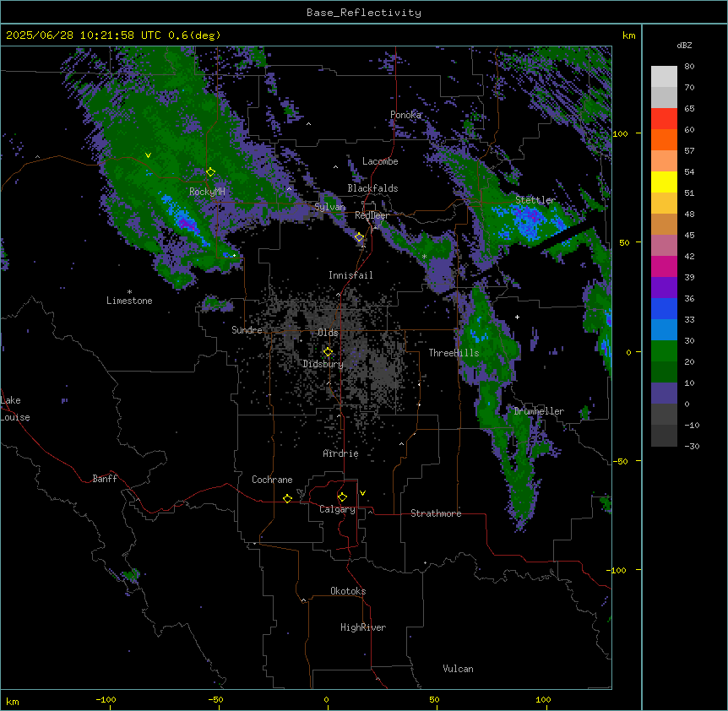Click the yellow station marker near Didsbury
Image resolution: width=728 pixels, height=711 pixels.
pos(328,352)
